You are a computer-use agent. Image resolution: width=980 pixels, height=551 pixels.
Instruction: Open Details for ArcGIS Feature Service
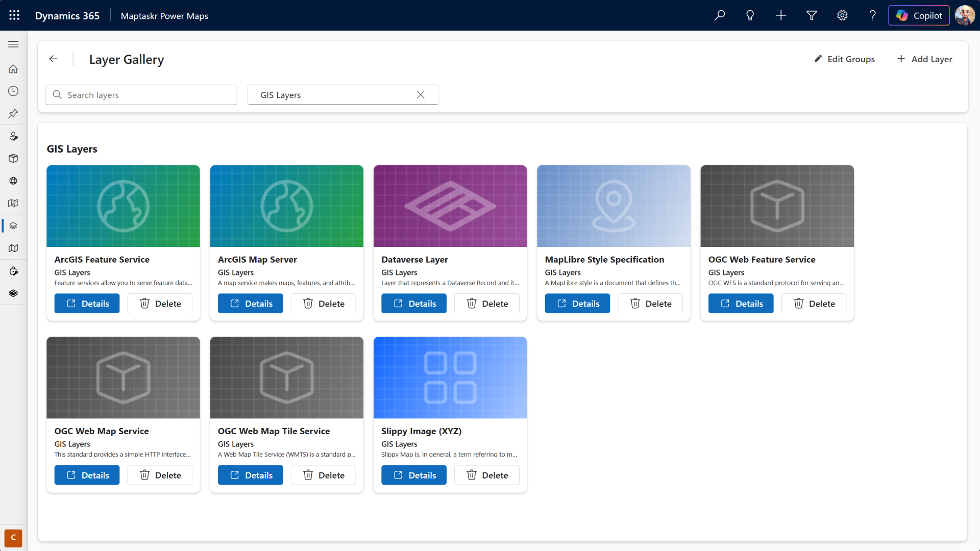[x=87, y=304]
